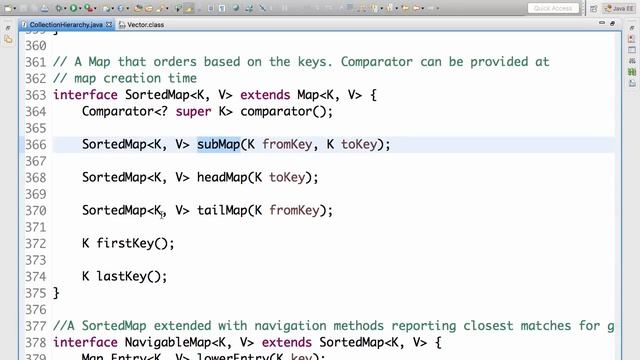Screen dimensions: 640x360
Task: Click 'toKey' parameter on line 366
Action: click(x=359, y=144)
